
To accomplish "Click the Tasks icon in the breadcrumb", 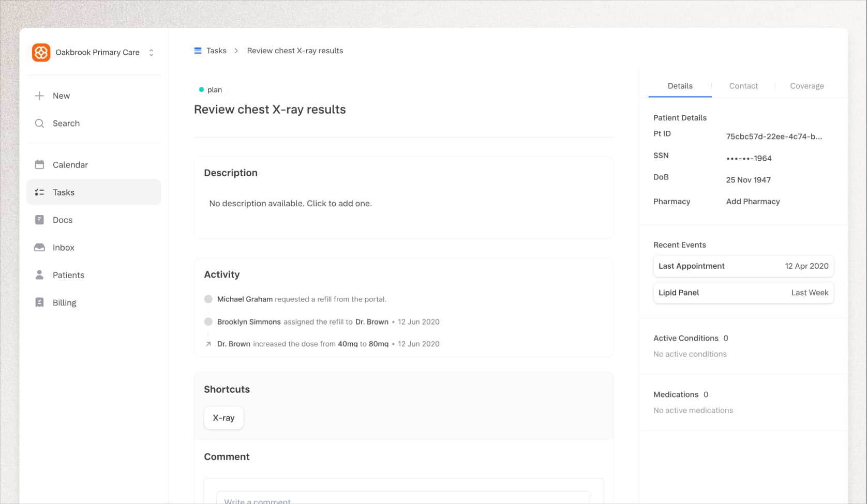I will (197, 50).
